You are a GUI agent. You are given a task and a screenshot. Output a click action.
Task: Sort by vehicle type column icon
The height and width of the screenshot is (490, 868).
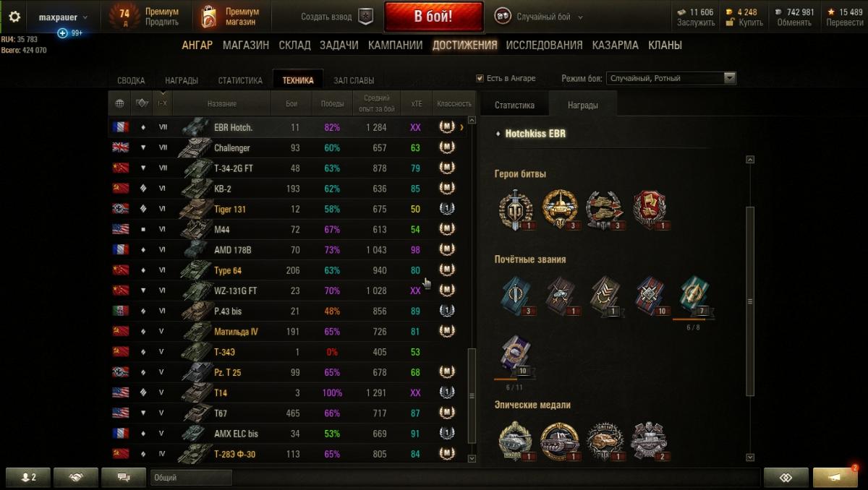142,103
